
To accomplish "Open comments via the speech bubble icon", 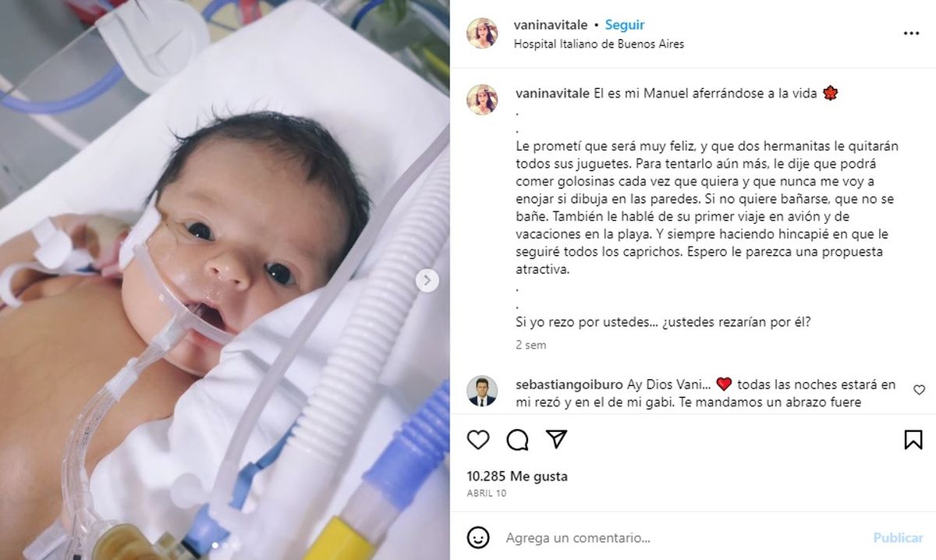I will click(x=517, y=440).
